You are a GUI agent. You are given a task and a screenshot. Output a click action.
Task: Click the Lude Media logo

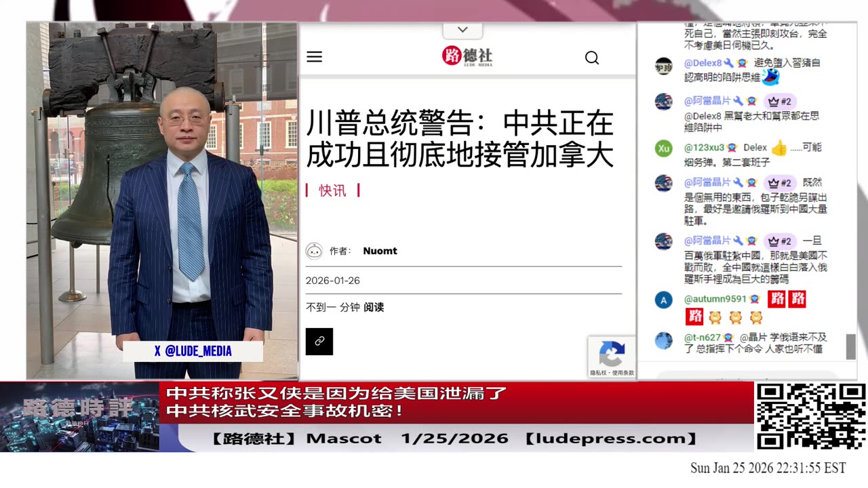[x=467, y=56]
